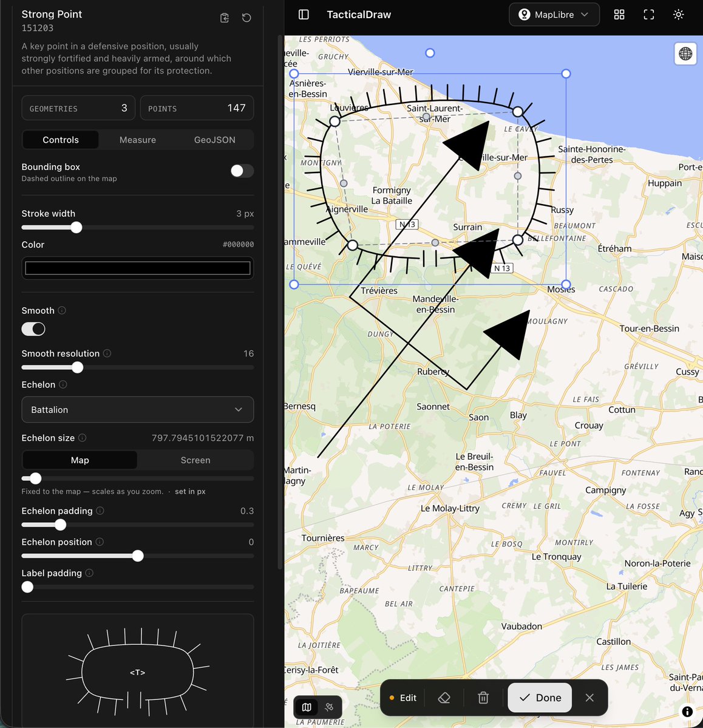Viewport: 703px width, 728px height.
Task: Select the eraser tool in bottom toolbar
Action: point(444,698)
